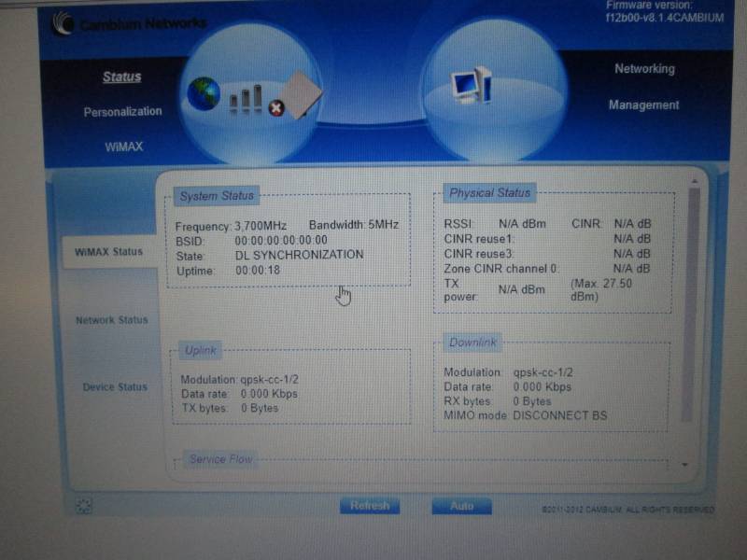This screenshot has width=747, height=560.
Task: Click the Cambium copyright notice
Action: coord(628,510)
